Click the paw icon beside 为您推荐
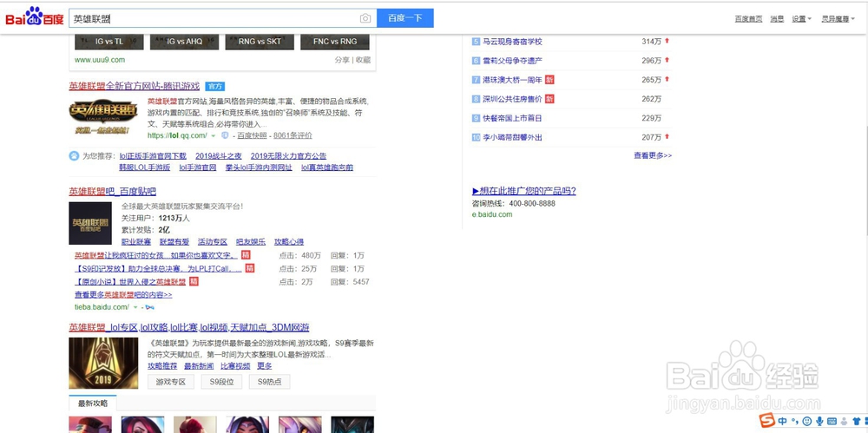 click(x=74, y=156)
